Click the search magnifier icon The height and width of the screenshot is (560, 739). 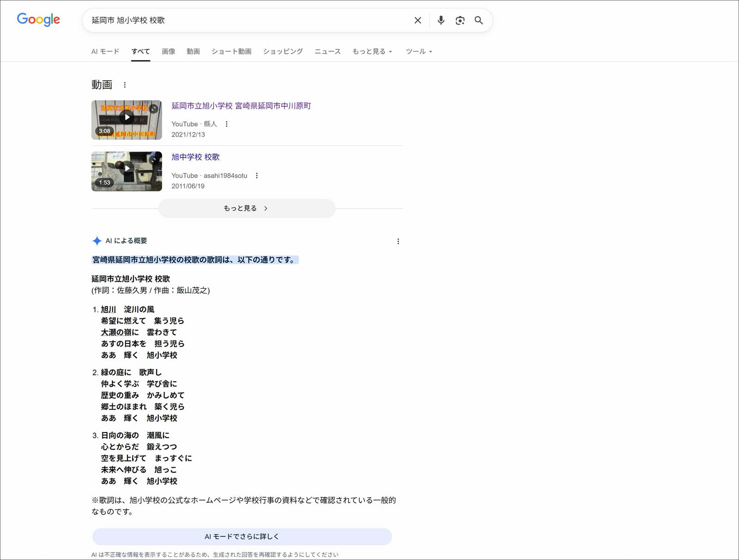479,20
